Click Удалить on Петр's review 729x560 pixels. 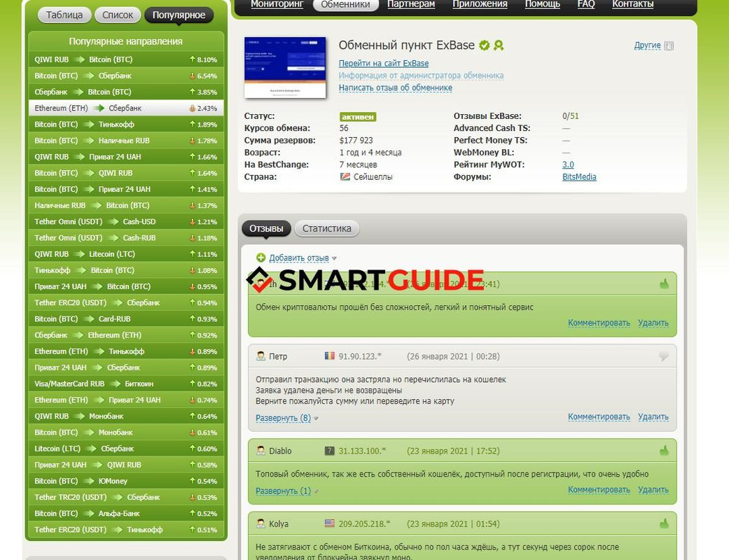coord(653,417)
